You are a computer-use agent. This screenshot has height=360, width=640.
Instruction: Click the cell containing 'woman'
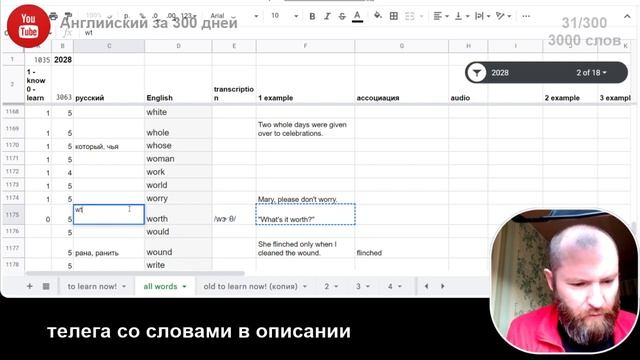coord(178,159)
